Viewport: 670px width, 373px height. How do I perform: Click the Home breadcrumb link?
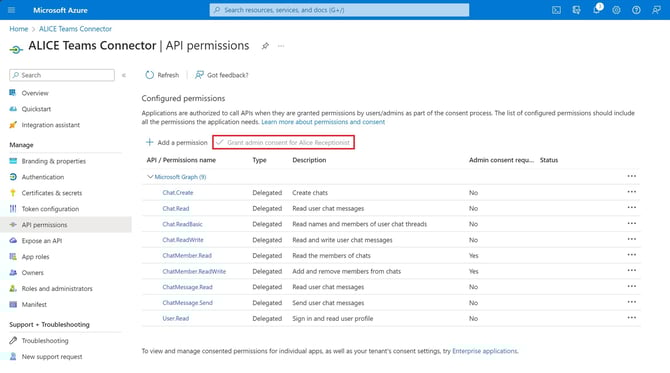[x=18, y=29]
